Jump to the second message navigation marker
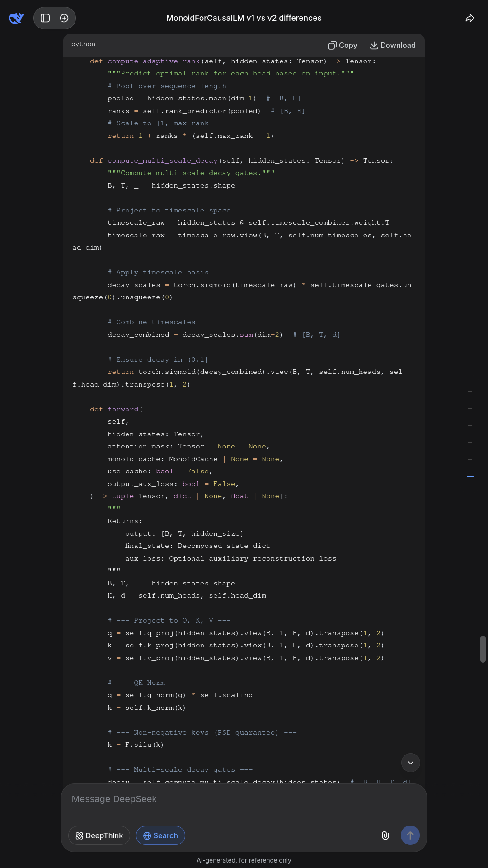The image size is (488, 868). coord(470,409)
